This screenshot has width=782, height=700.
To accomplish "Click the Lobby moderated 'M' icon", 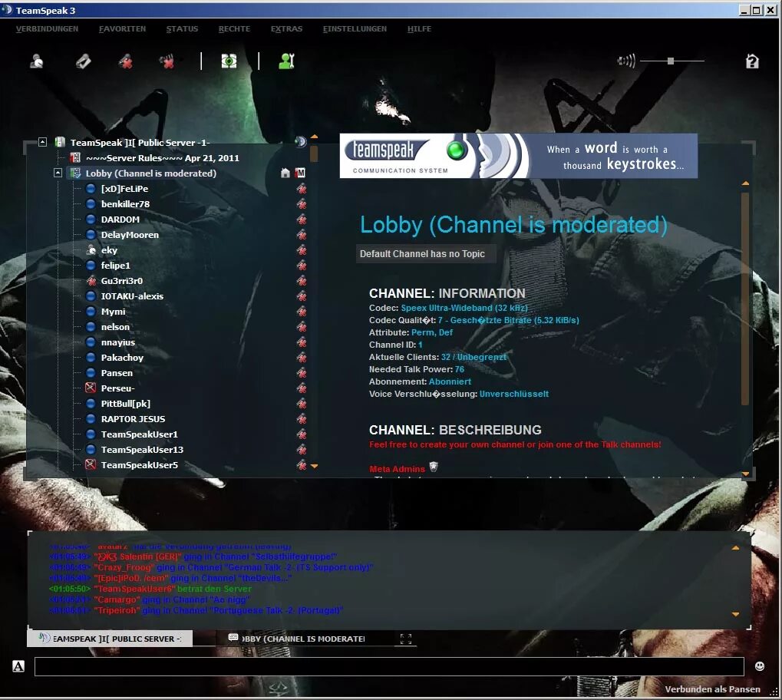I will [300, 173].
